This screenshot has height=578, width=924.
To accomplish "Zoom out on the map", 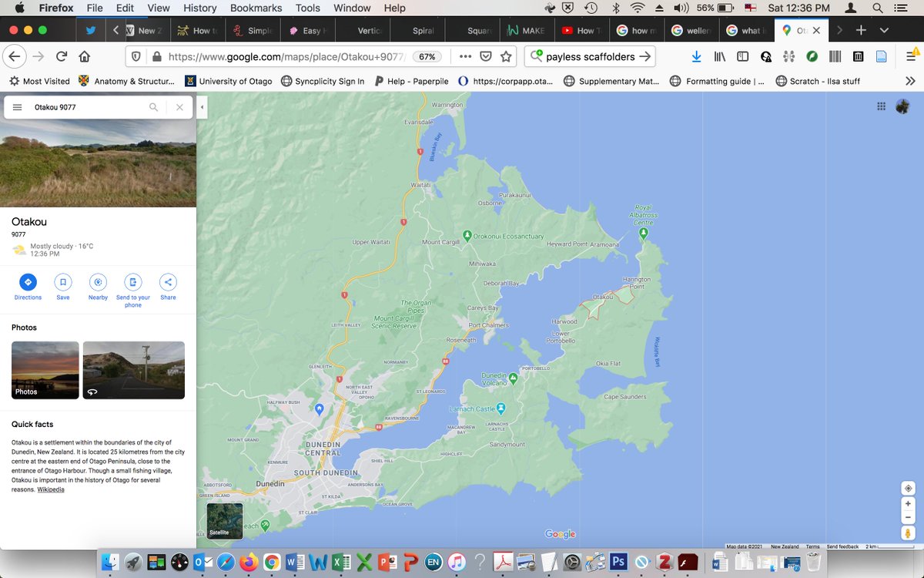I will [909, 517].
